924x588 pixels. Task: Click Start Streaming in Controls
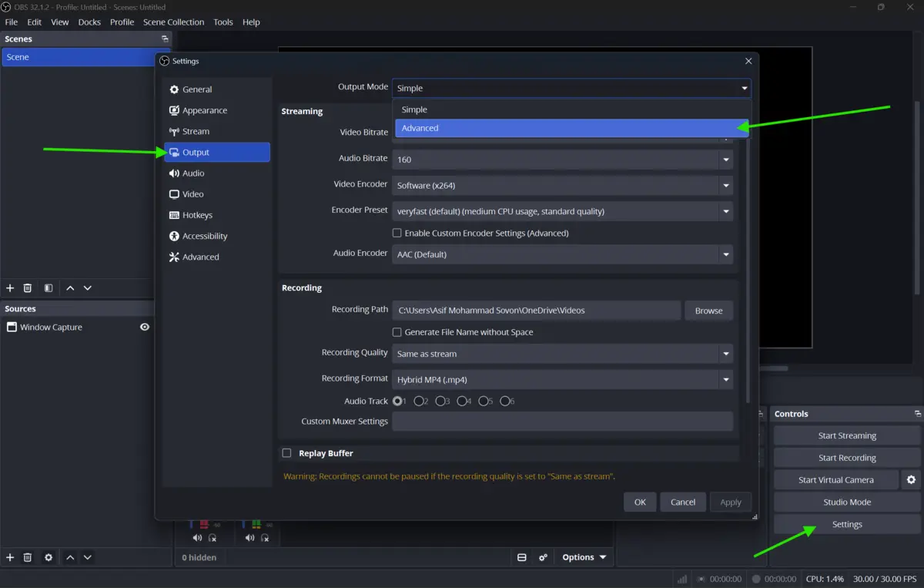point(847,435)
